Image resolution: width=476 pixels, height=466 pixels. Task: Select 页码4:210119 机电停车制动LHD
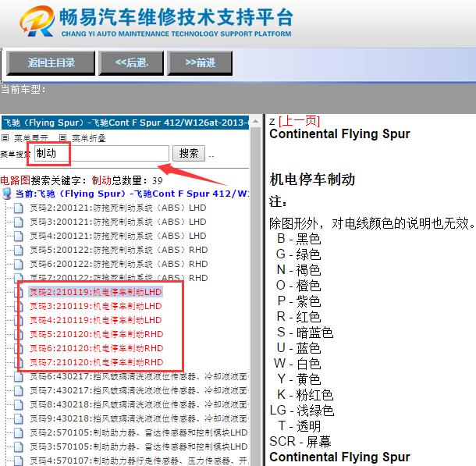click(96, 320)
